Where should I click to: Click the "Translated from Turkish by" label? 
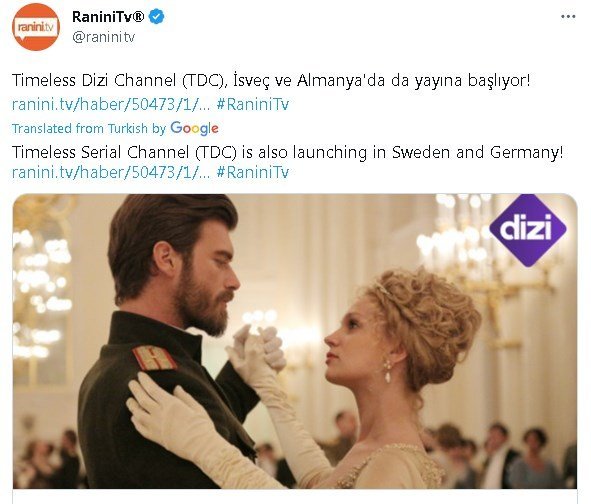click(x=89, y=129)
